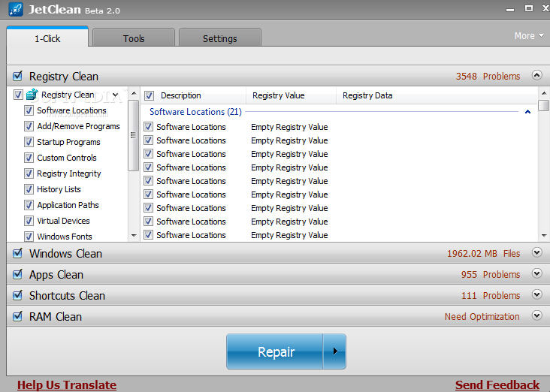Viewport: 550px width, 392px height.
Task: Uncheck the Startup Programs checkbox
Action: 29,142
